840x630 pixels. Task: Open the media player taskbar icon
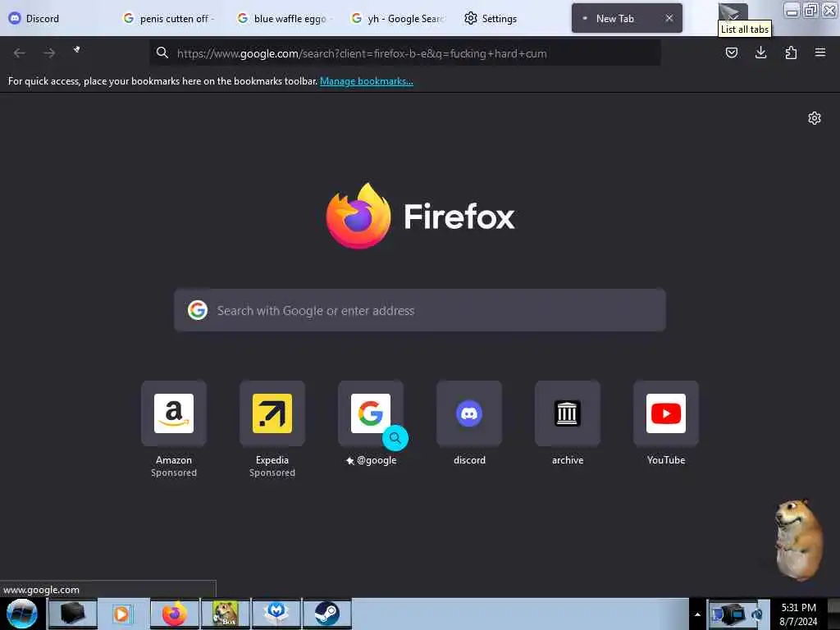(x=121, y=614)
